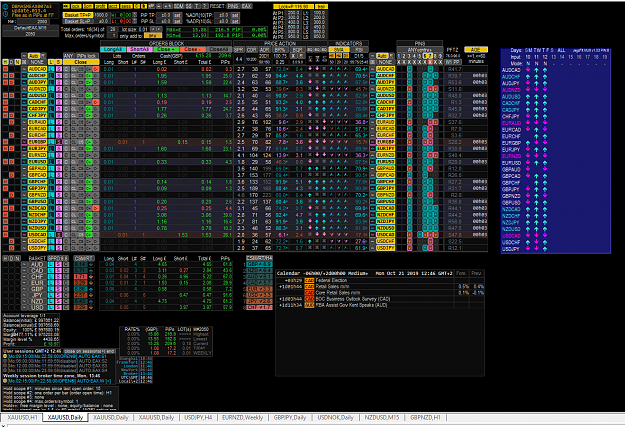
Task: Select the AUTO:EAX:W weekly session bullet
Action: coord(5,381)
